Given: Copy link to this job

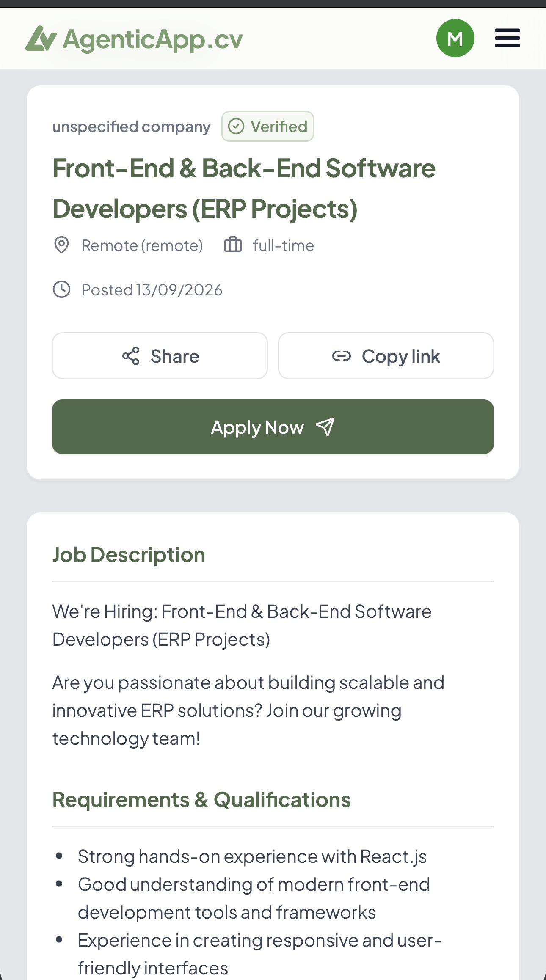Looking at the screenshot, I should coord(386,355).
